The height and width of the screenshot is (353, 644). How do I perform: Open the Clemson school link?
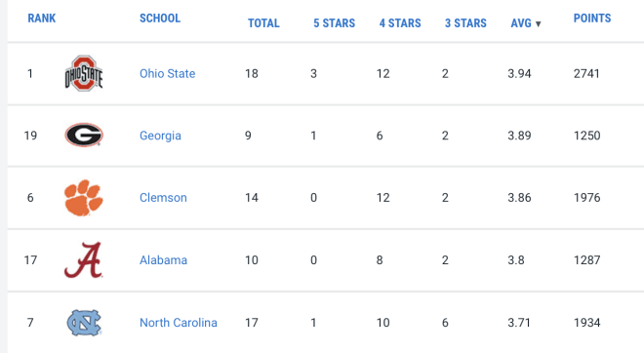point(163,197)
